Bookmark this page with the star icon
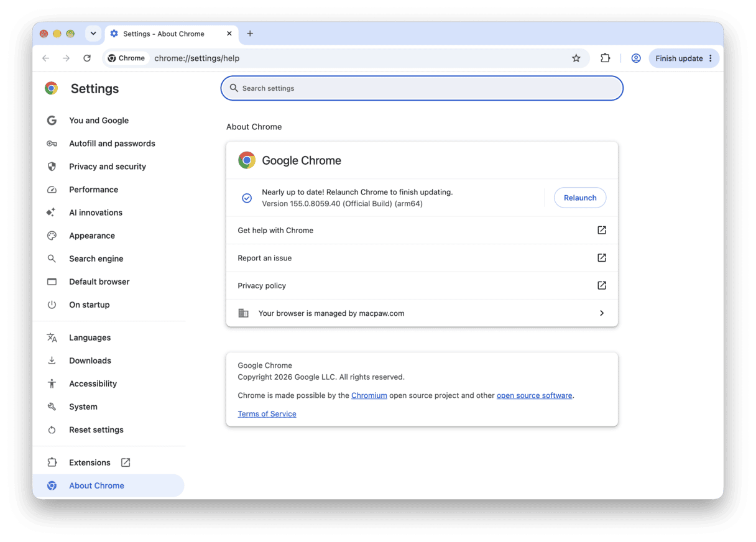Viewport: 756px width, 542px height. pyautogui.click(x=576, y=58)
